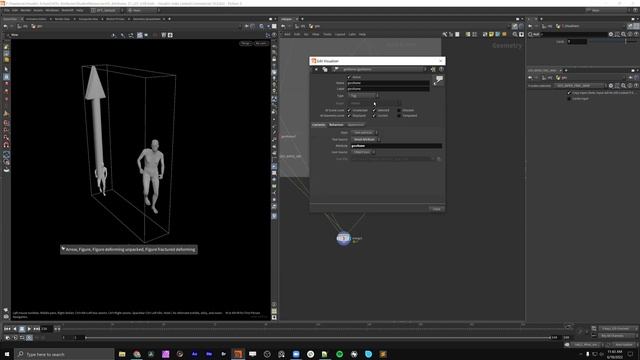Toggle Current checkbox in geometry-level row
The height and width of the screenshot is (360, 640).
pos(374,116)
